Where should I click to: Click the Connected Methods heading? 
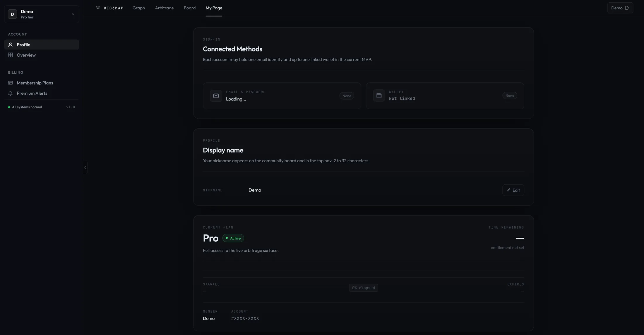[232, 49]
